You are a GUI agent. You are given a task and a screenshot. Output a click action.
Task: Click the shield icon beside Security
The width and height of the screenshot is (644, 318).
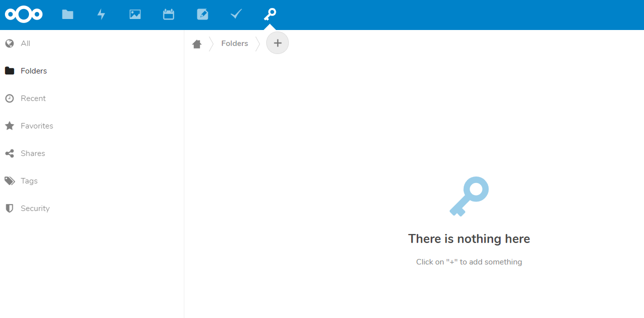(x=9, y=208)
